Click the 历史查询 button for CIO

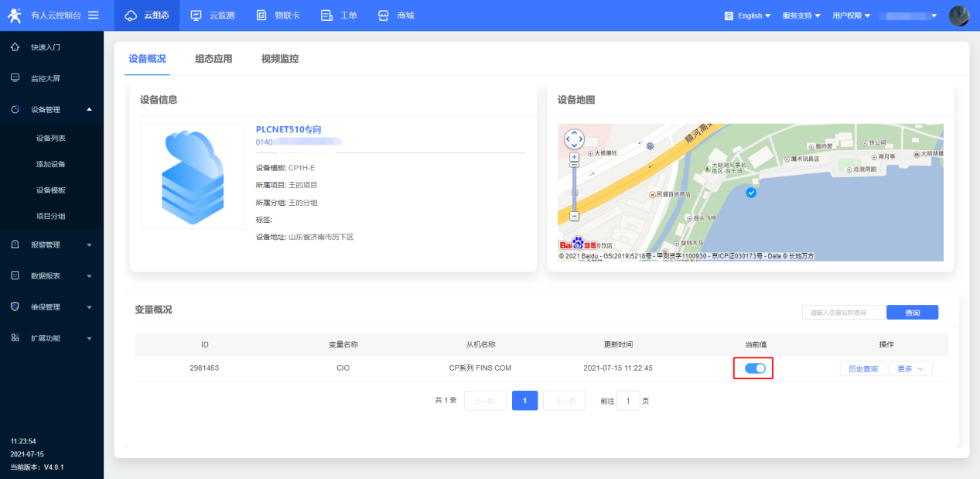click(x=862, y=369)
